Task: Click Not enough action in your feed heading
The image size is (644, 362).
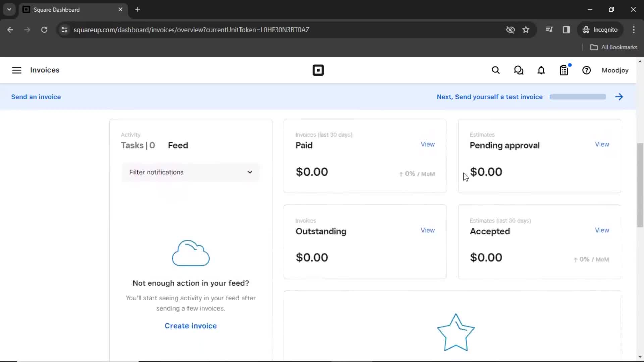Action: (191, 283)
